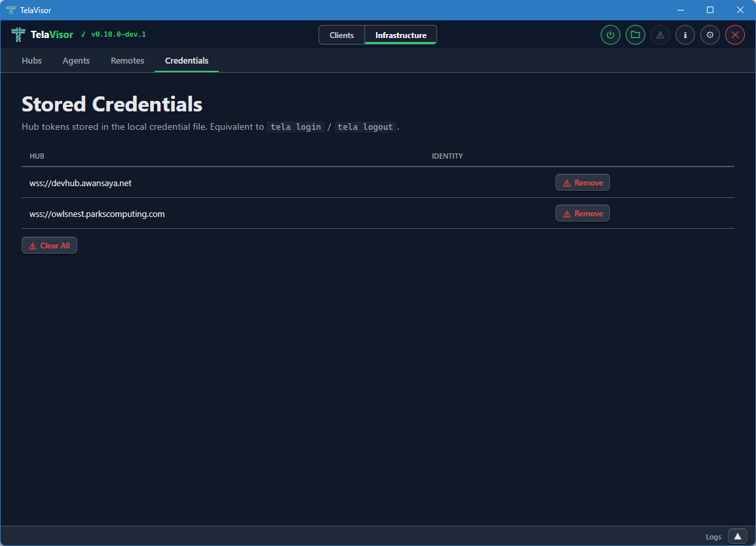The width and height of the screenshot is (756, 546).
Task: Remove the owlsnest.parkscomputing.com credential
Action: point(582,213)
